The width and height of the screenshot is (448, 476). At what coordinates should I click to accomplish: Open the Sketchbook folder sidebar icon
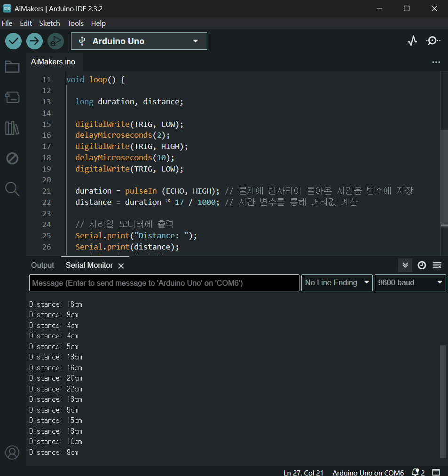(x=12, y=67)
